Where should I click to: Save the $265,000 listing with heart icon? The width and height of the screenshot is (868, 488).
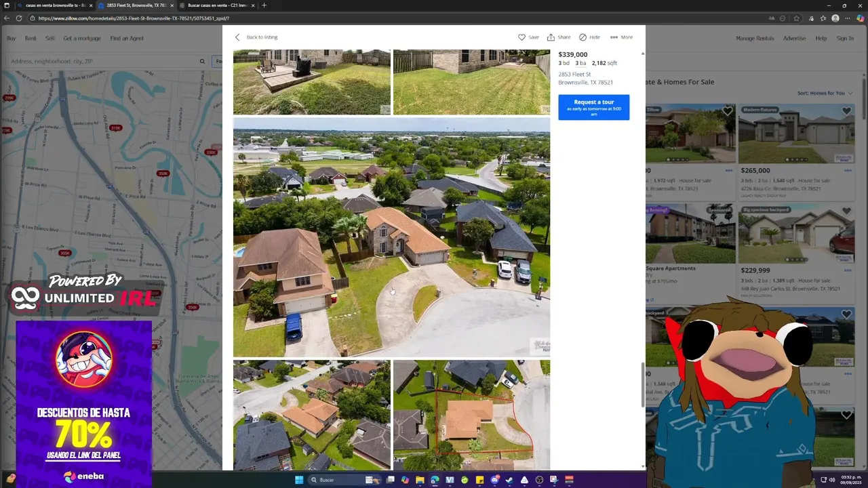click(846, 111)
